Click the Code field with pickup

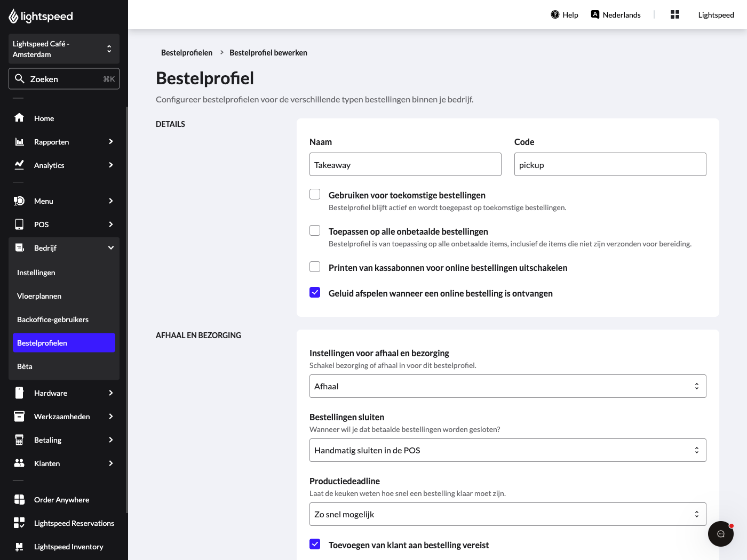click(610, 164)
